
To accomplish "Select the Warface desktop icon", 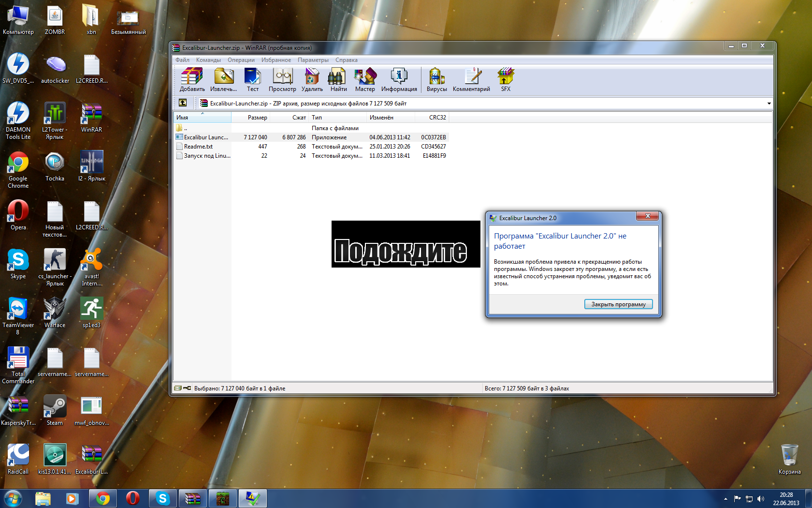I will coord(55,313).
